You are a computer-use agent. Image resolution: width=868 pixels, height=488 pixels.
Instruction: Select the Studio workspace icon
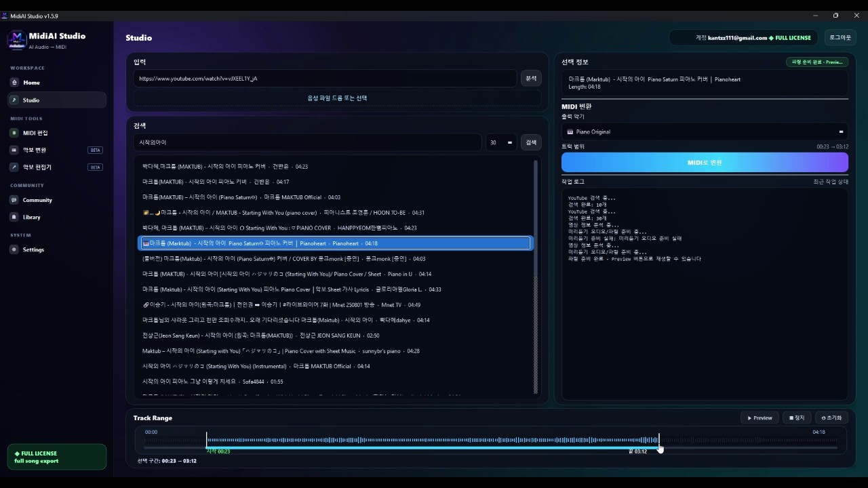pyautogui.click(x=14, y=100)
